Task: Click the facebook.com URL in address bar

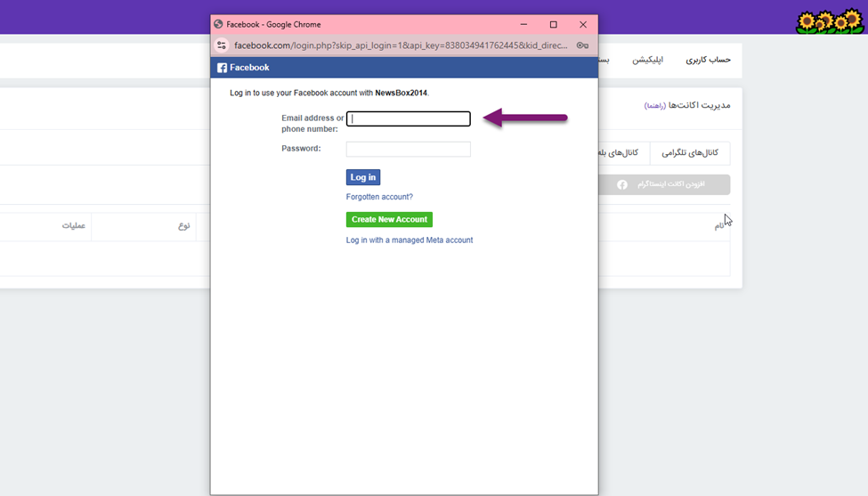Action: click(401, 45)
